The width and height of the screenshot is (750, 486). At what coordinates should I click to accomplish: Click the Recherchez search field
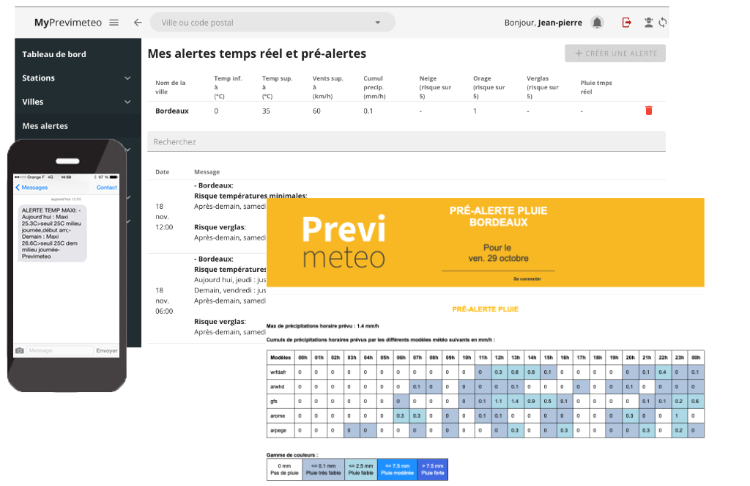(406, 142)
